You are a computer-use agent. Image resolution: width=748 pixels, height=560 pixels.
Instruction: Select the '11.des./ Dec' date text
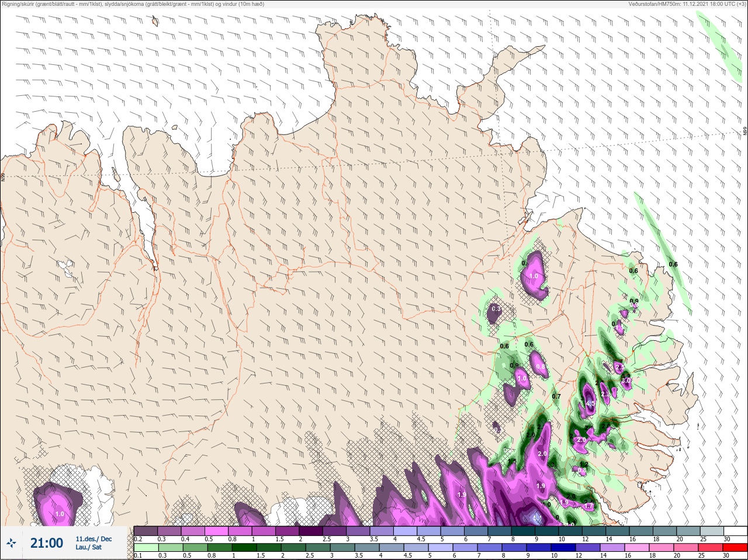click(x=93, y=538)
